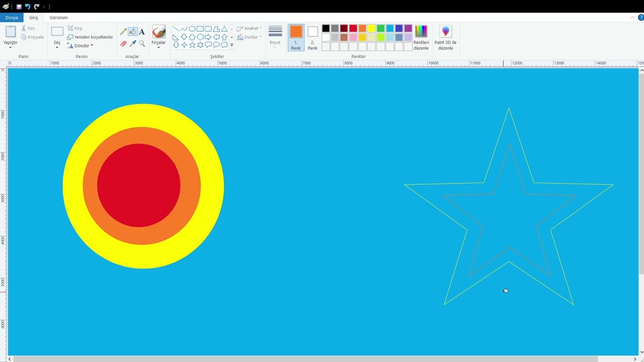Select the Pencil tool

tap(123, 32)
